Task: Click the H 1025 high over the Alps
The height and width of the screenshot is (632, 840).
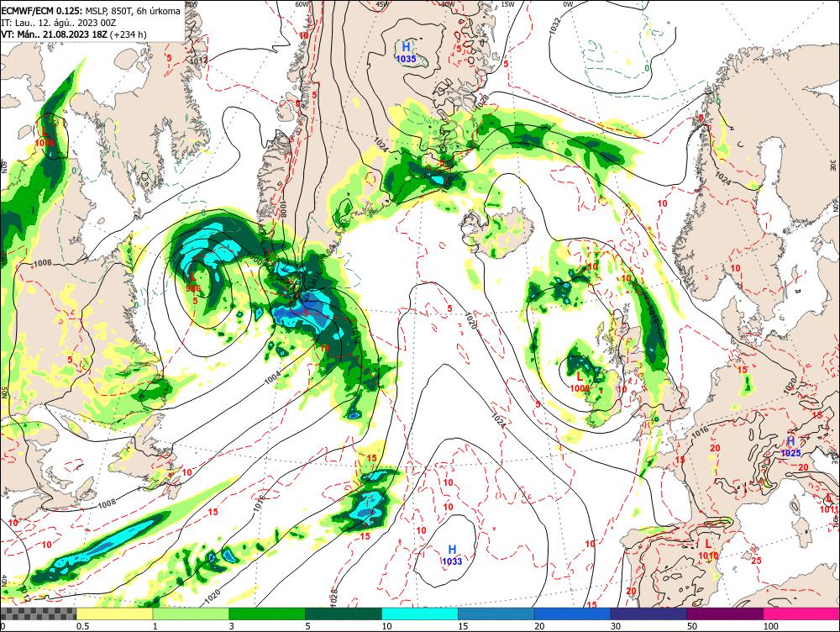Action: [790, 447]
